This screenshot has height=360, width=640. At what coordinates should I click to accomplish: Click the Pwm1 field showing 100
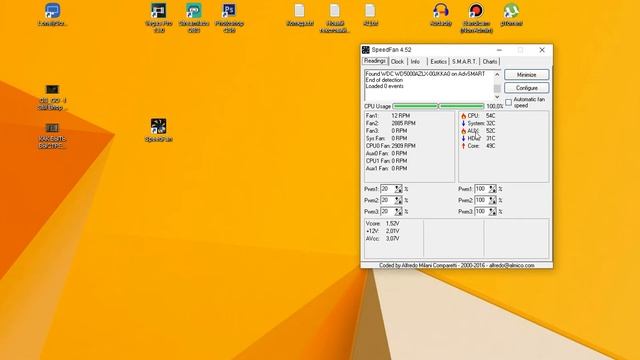click(481, 189)
